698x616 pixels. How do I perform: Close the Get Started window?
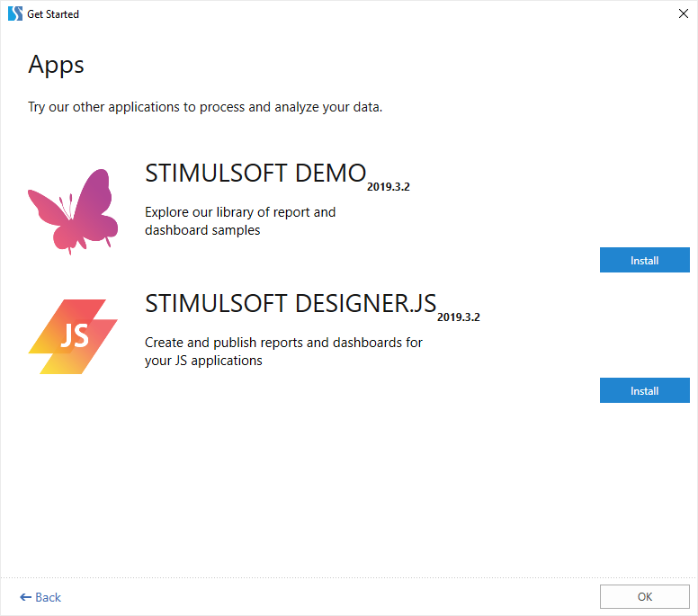684,13
